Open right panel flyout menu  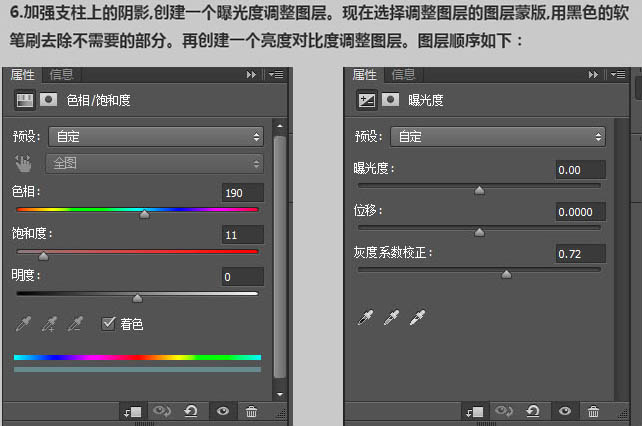[x=618, y=75]
